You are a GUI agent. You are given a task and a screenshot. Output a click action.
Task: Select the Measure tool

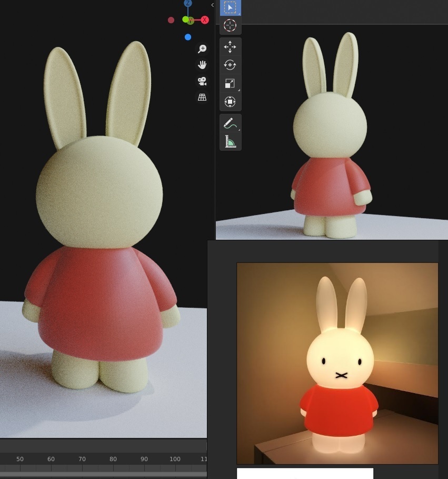click(230, 141)
